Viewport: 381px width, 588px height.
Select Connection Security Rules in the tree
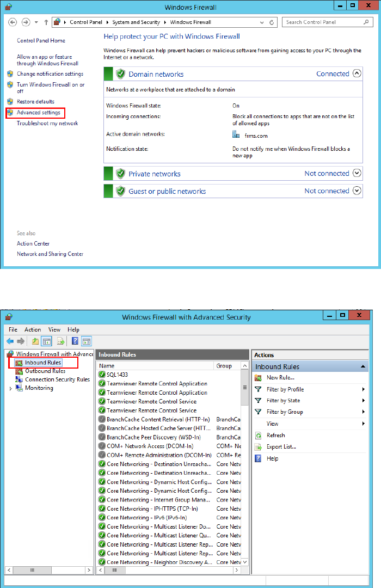[x=57, y=379]
